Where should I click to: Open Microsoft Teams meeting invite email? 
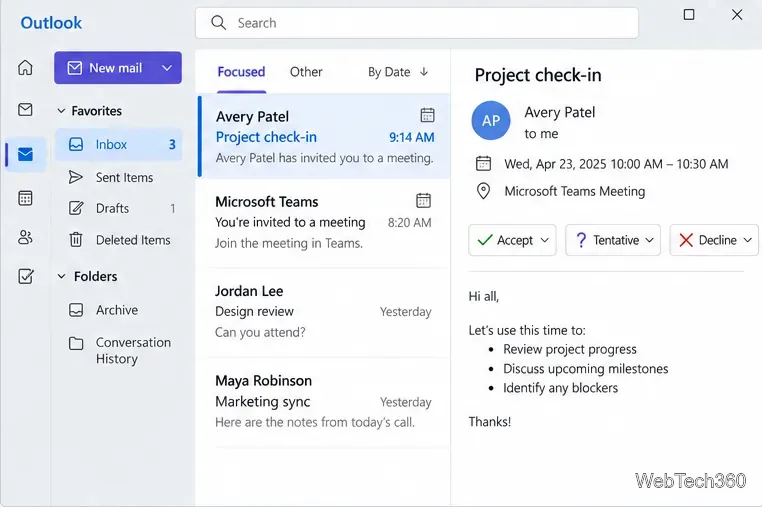pos(324,223)
